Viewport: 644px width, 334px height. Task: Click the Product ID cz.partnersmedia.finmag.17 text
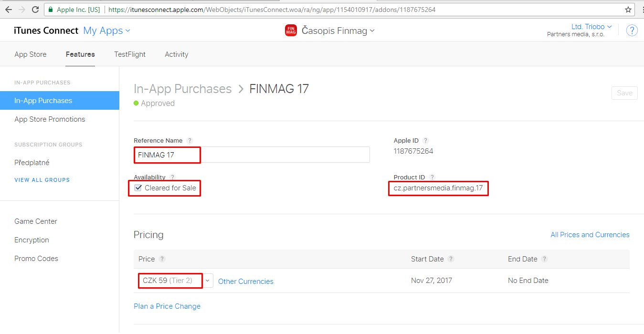pos(438,188)
